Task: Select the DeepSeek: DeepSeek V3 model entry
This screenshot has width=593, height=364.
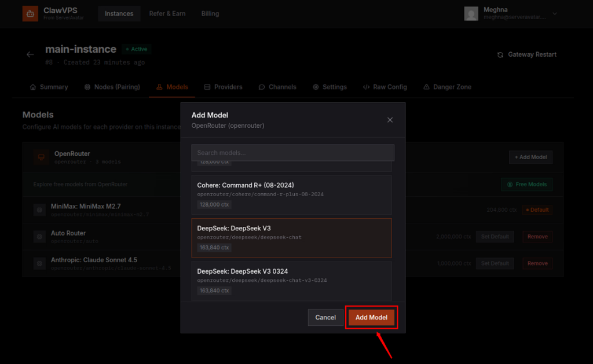Action: point(292,238)
